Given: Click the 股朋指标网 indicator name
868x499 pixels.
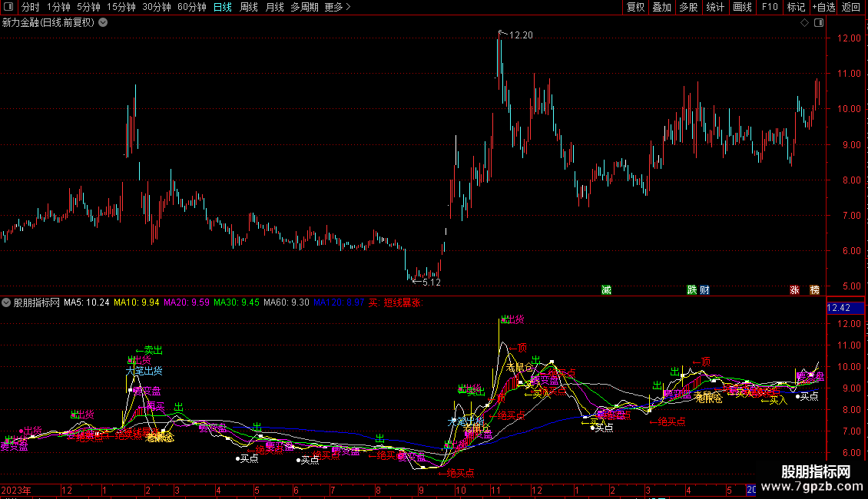Looking at the screenshot, I should pyautogui.click(x=37, y=302).
